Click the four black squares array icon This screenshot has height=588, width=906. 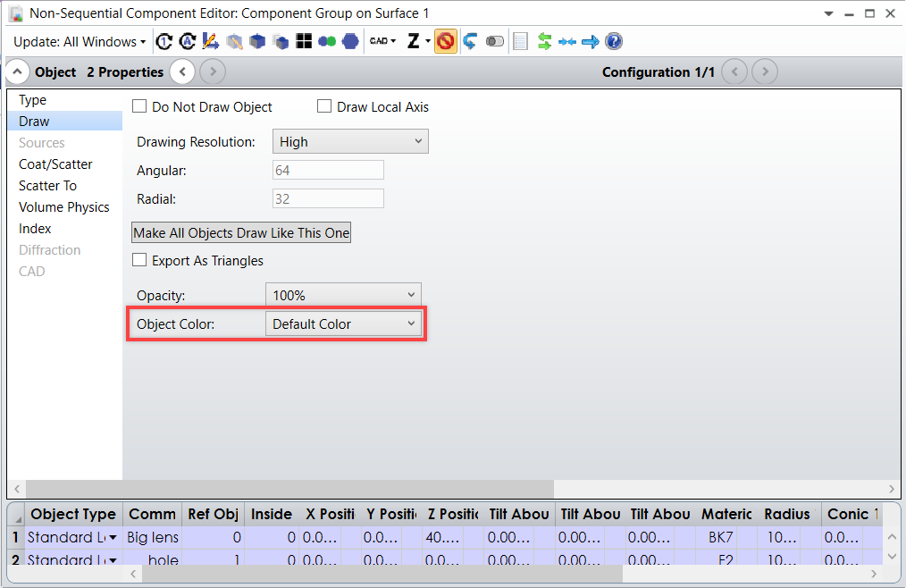point(304,41)
